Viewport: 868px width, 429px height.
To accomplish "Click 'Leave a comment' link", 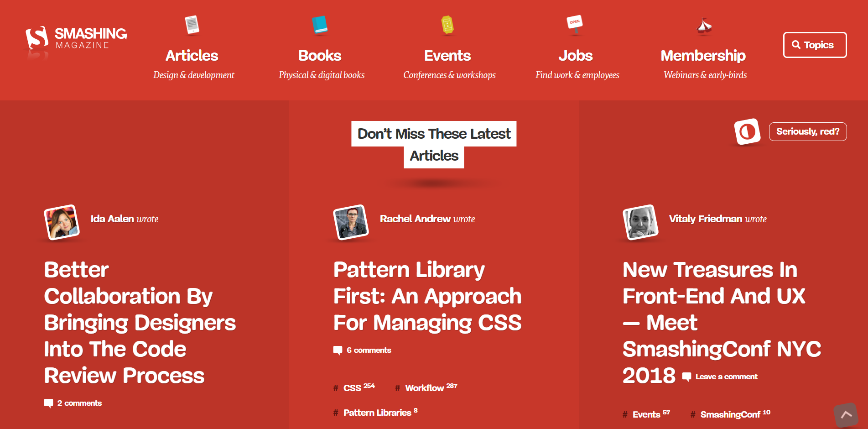I will pos(726,377).
